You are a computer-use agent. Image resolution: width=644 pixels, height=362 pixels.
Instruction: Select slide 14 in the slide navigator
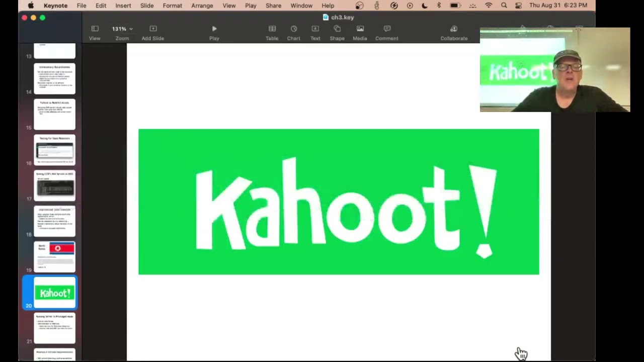click(54, 78)
